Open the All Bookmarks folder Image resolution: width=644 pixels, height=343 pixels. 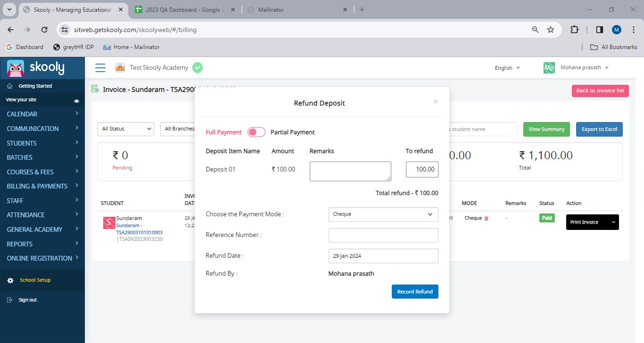click(x=614, y=47)
